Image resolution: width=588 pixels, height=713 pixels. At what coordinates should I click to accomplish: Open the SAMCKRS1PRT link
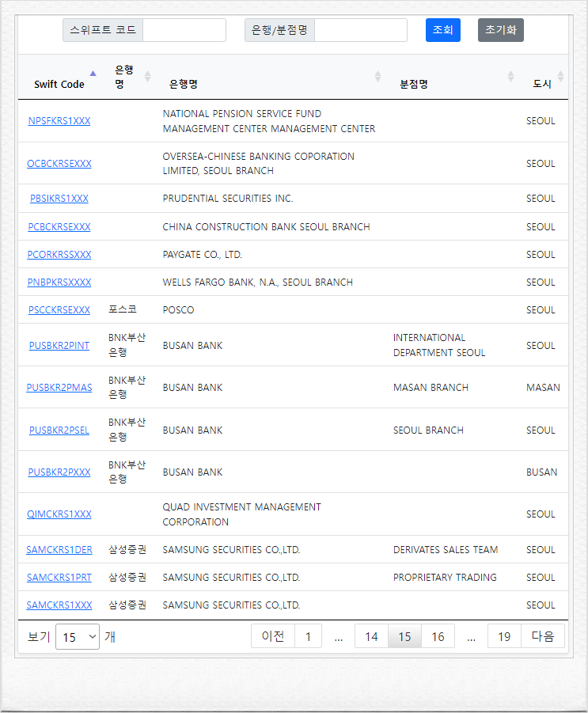pos(59,578)
